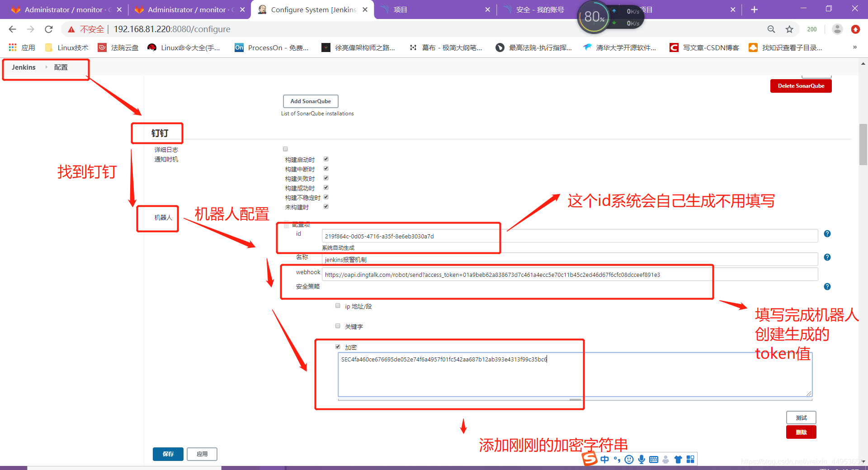This screenshot has height=470, width=868.
Task: Click the red browser update icon
Action: (x=855, y=29)
